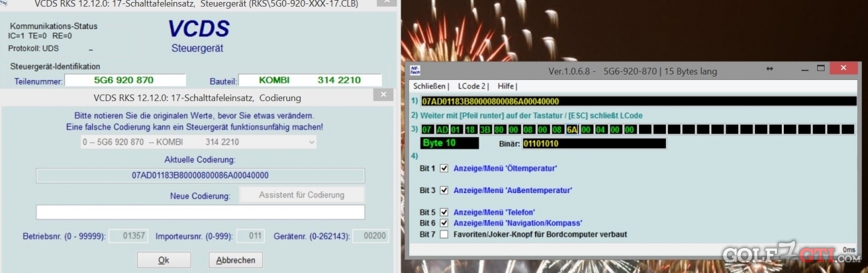The width and height of the screenshot is (868, 273).
Task: Click the Importeursnr. field showing 011
Action: tap(251, 236)
